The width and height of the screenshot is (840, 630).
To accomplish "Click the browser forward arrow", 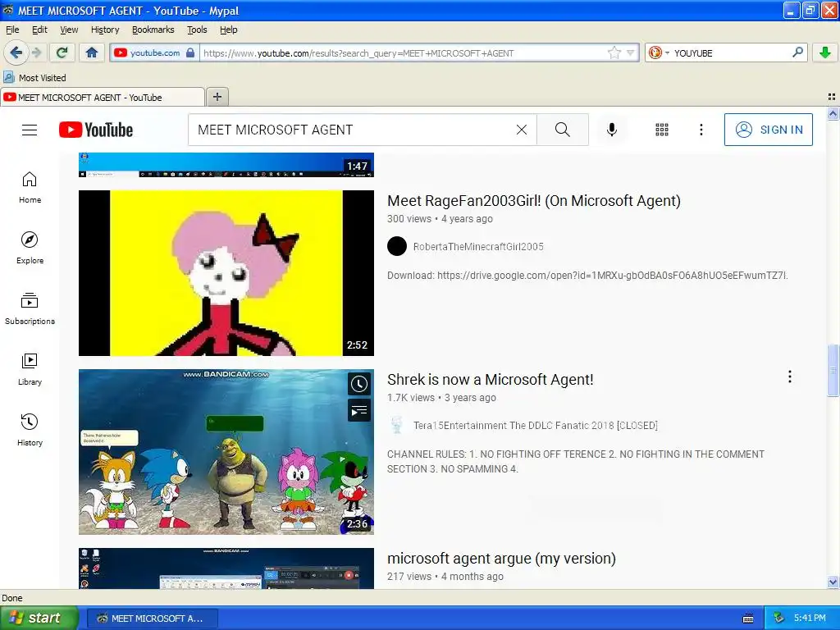I will (36, 52).
